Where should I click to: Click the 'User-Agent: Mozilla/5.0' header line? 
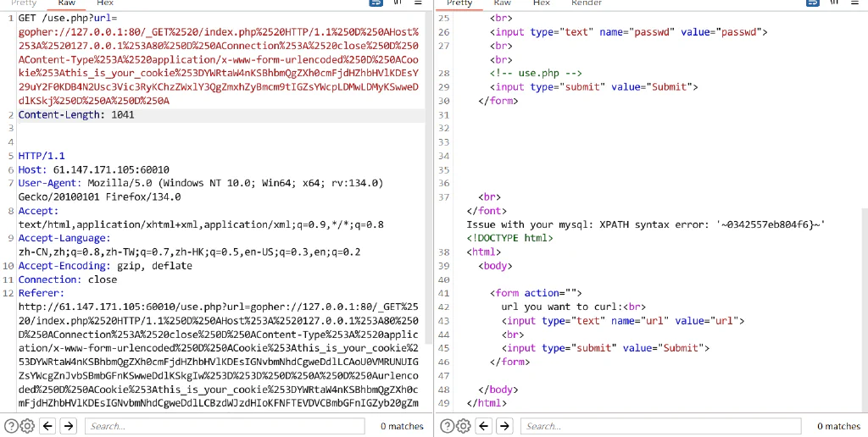tap(200, 183)
